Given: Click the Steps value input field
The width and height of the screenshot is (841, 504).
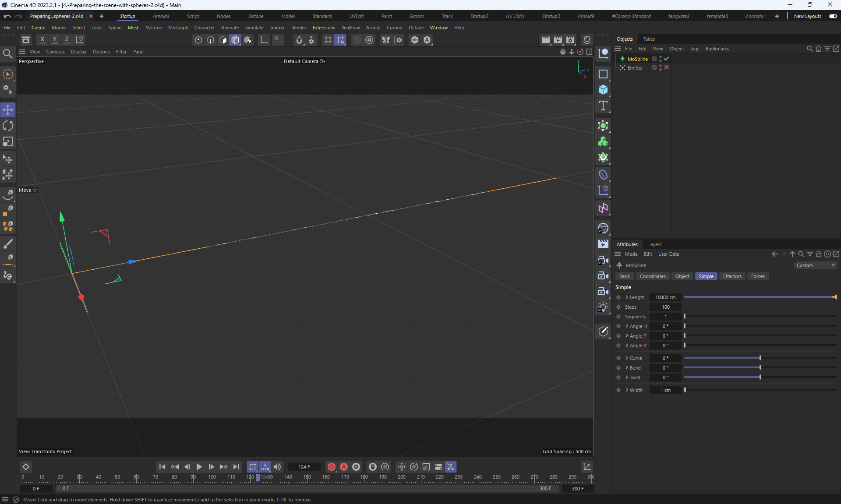Looking at the screenshot, I should coord(665,307).
